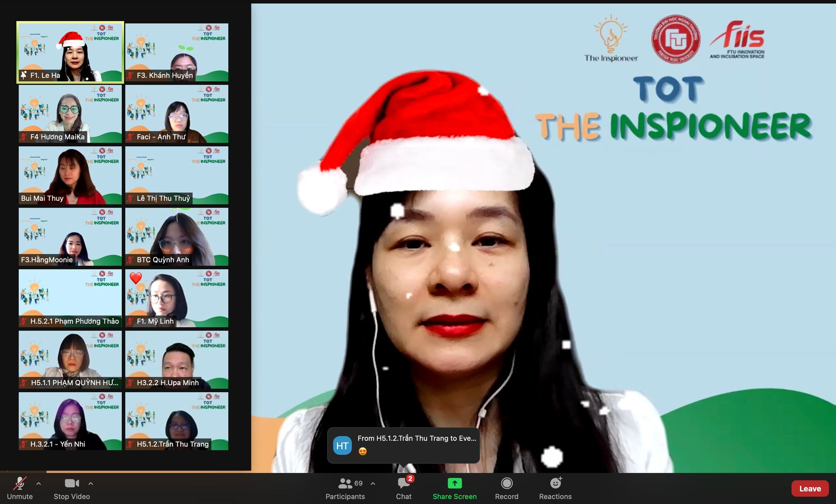Open the Reactions smiley icon
The image size is (836, 504).
(x=556, y=483)
